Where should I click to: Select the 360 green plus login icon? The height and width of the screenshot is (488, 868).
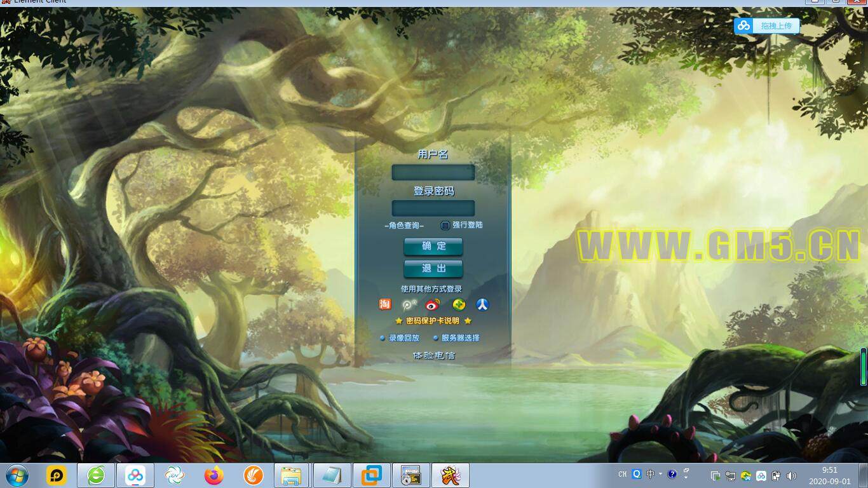click(x=459, y=304)
